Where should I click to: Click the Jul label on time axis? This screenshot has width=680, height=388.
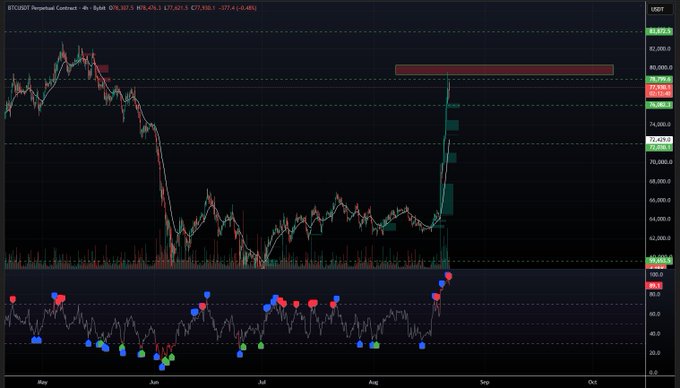262,382
